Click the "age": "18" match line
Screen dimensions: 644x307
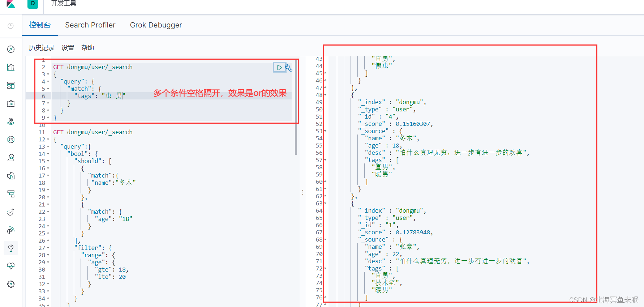click(113, 219)
